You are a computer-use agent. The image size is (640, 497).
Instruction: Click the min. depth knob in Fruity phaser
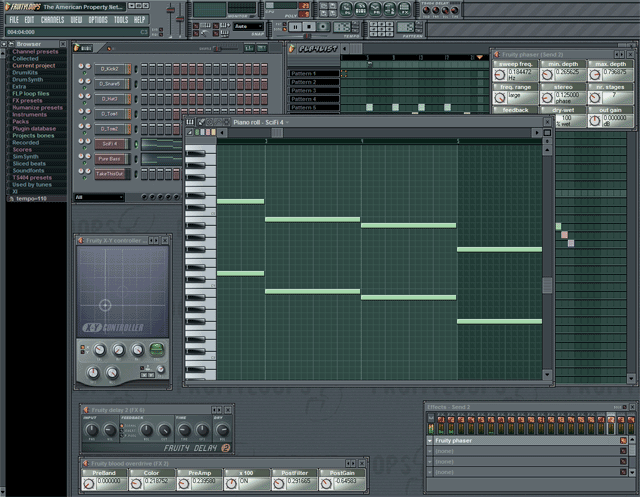[547, 75]
